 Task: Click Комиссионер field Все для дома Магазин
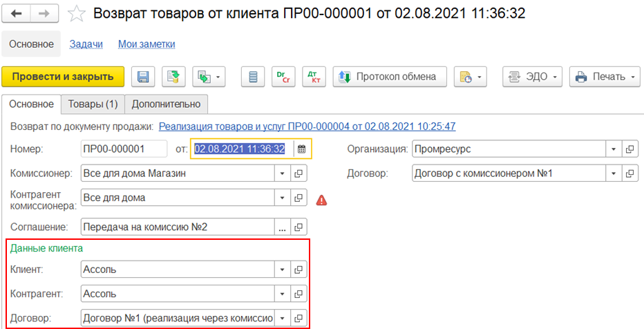tap(178, 173)
